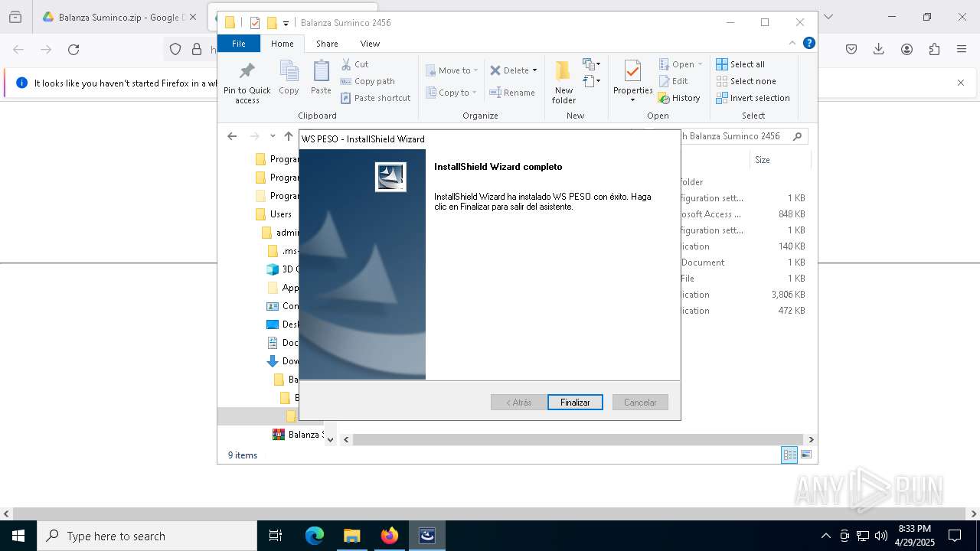Click the disabled Atrás button
980x551 pixels.
pyautogui.click(x=518, y=403)
